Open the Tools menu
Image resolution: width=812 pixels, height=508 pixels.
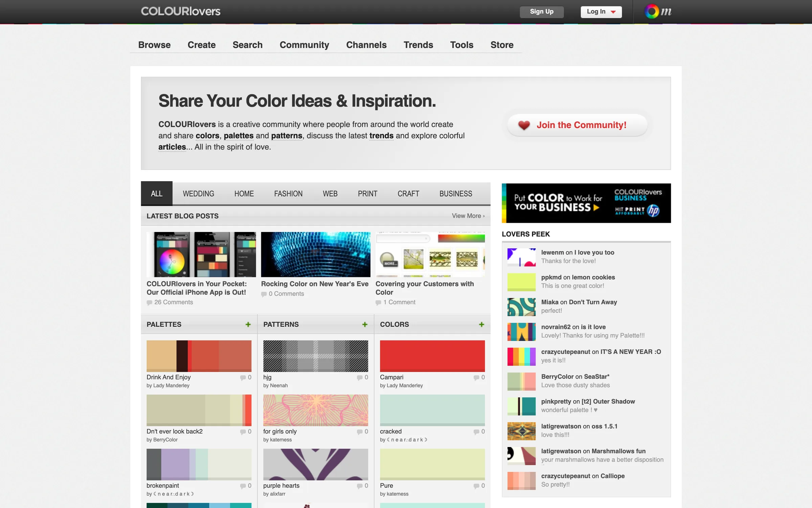[x=461, y=45]
